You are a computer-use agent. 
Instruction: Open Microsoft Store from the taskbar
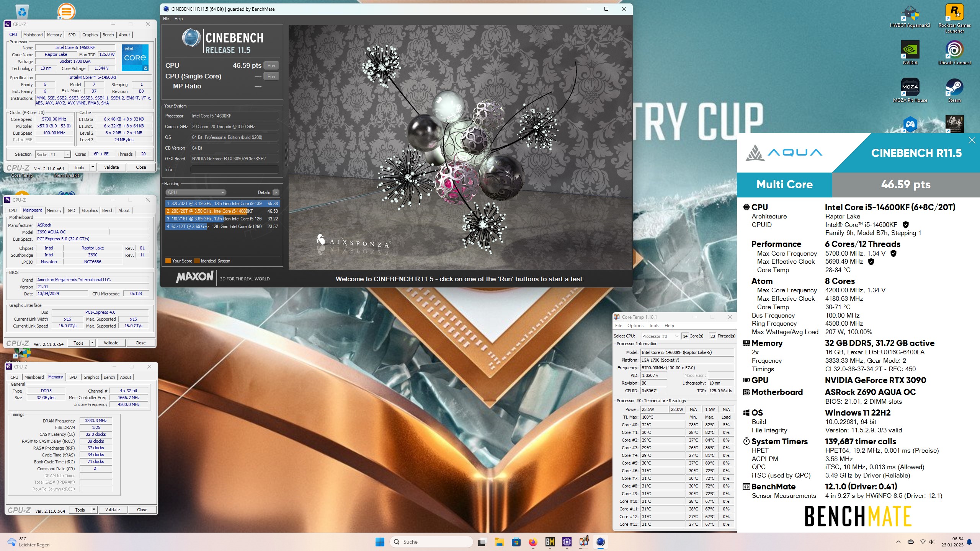point(516,542)
